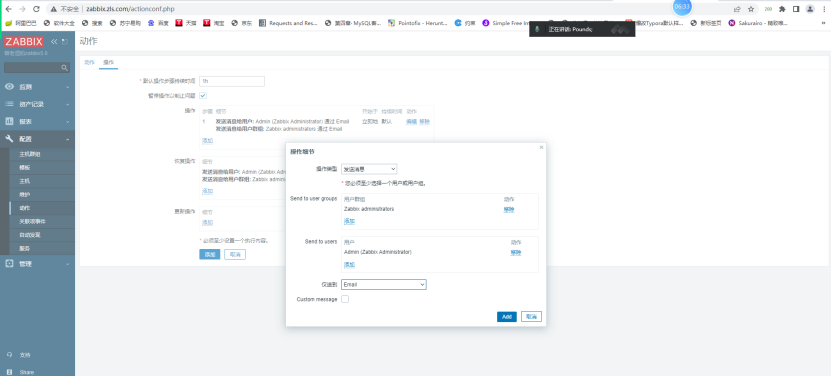Expand the 监测 menu chevron
Image resolution: width=831 pixels, height=377 pixels.
point(68,87)
